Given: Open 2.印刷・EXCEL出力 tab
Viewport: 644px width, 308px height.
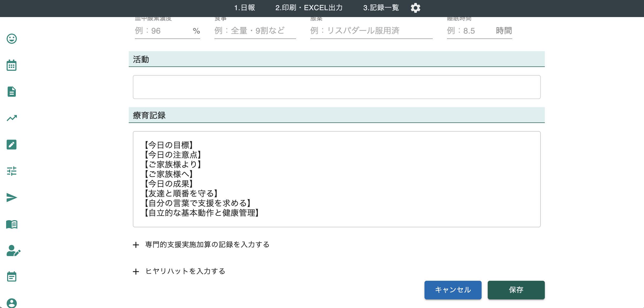Looking at the screenshot, I should pos(309,8).
